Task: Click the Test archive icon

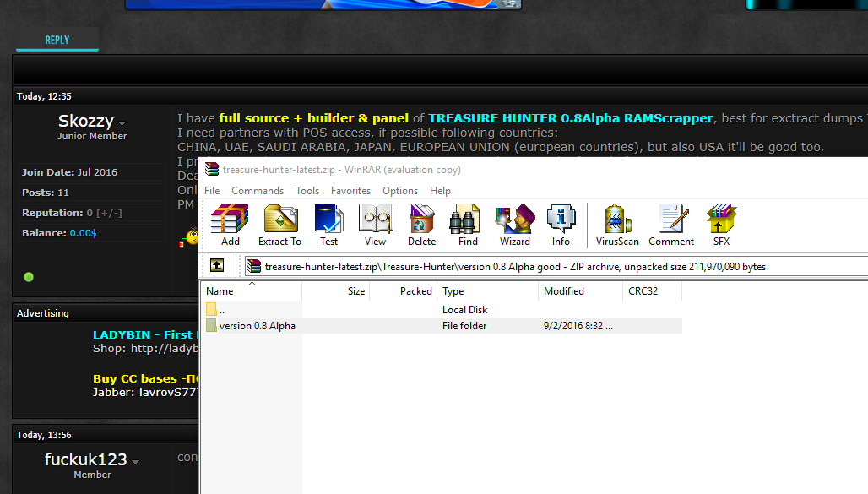Action: 328,218
